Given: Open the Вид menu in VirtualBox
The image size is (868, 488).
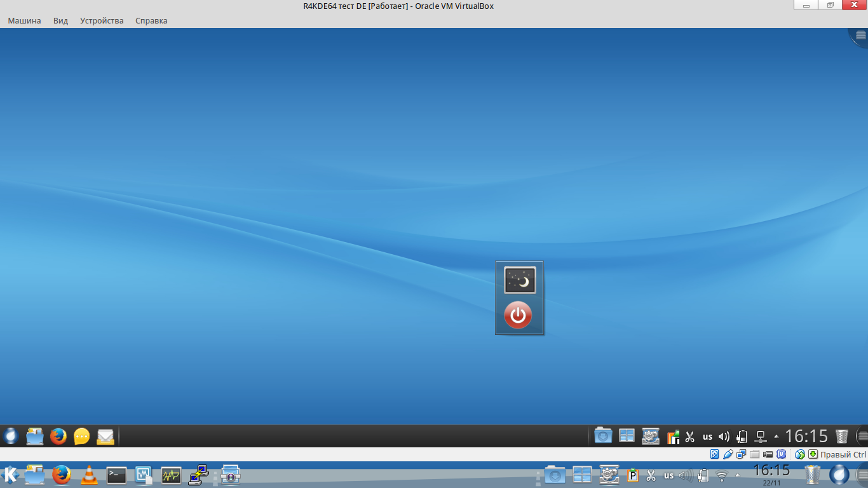Looking at the screenshot, I should 60,20.
